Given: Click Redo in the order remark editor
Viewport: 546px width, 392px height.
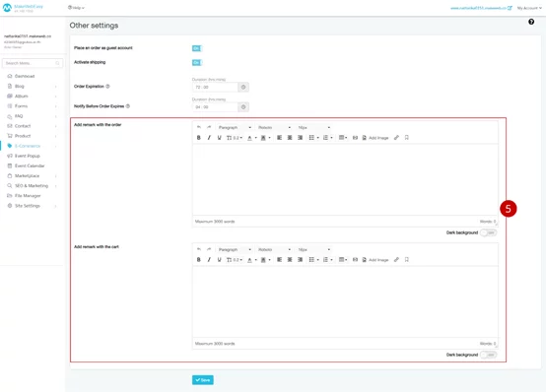Looking at the screenshot, I should click(209, 127).
